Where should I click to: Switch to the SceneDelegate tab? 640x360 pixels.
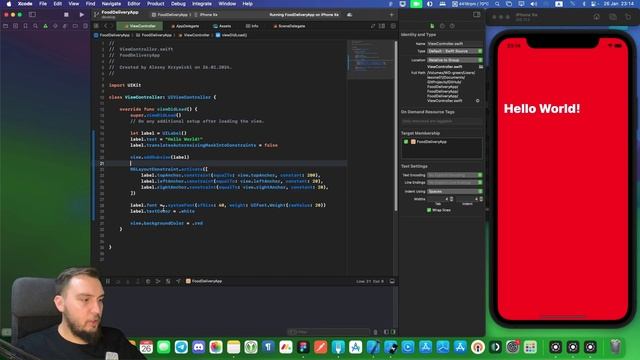(289, 26)
